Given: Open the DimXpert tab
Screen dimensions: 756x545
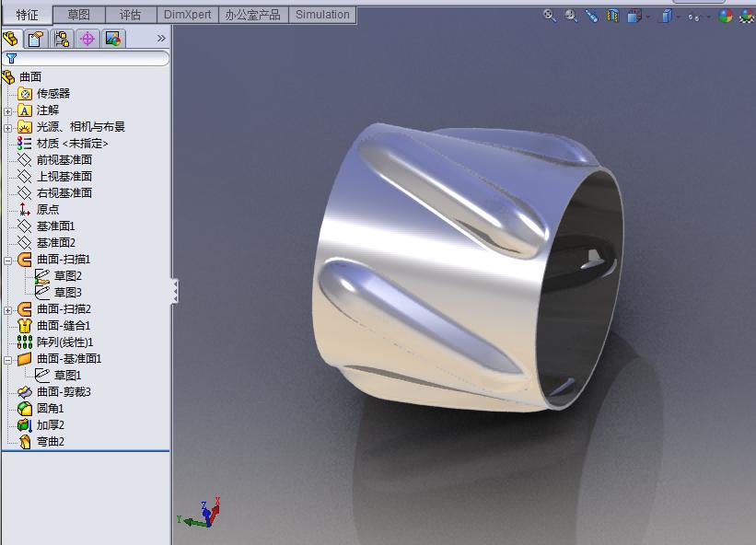Looking at the screenshot, I should [x=188, y=15].
